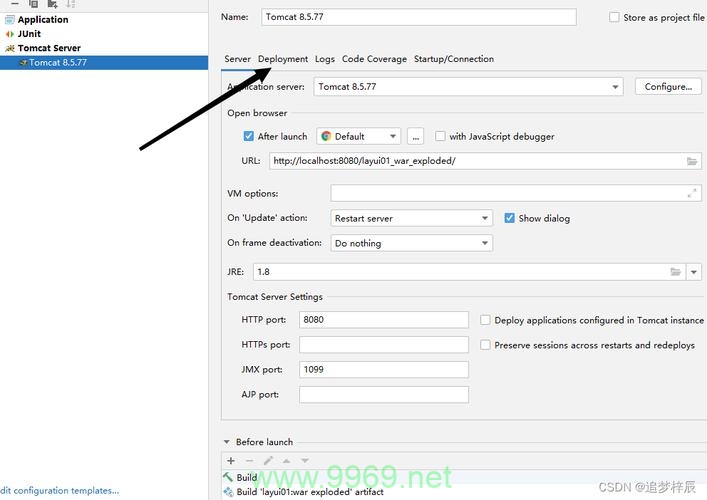707x500 pixels.
Task: Switch to the Startup/Connection tab
Action: 454,59
